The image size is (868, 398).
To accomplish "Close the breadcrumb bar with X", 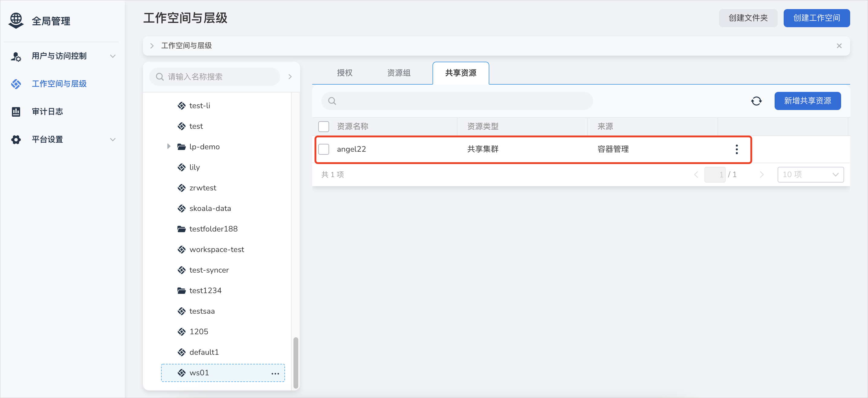I will point(839,46).
